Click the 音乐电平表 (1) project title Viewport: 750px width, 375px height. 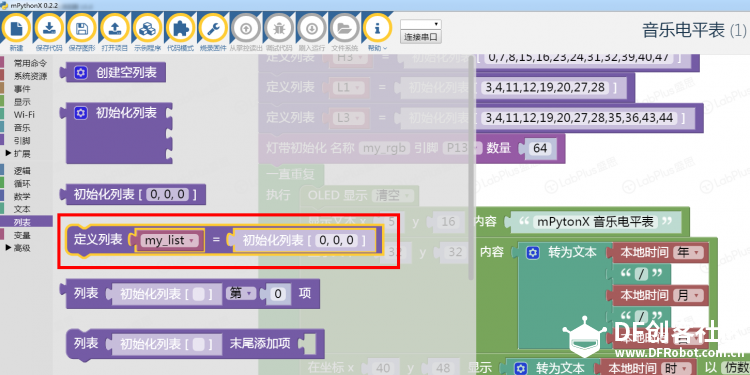(694, 30)
